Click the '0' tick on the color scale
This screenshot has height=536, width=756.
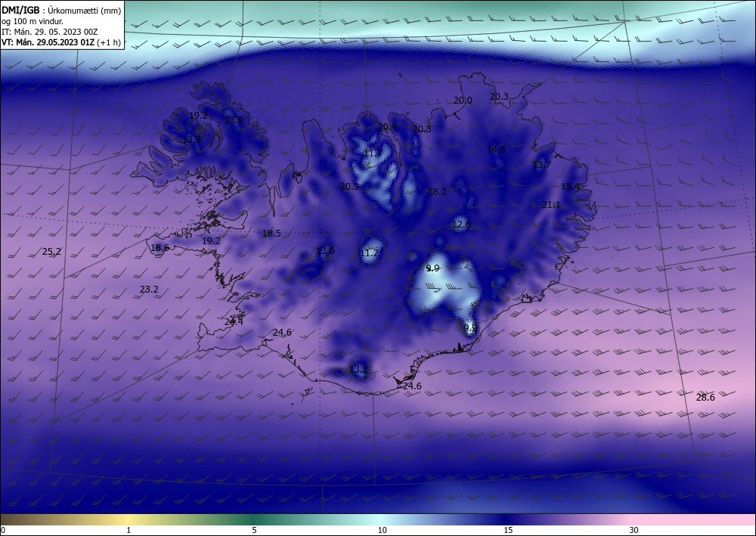pyautogui.click(x=3, y=530)
